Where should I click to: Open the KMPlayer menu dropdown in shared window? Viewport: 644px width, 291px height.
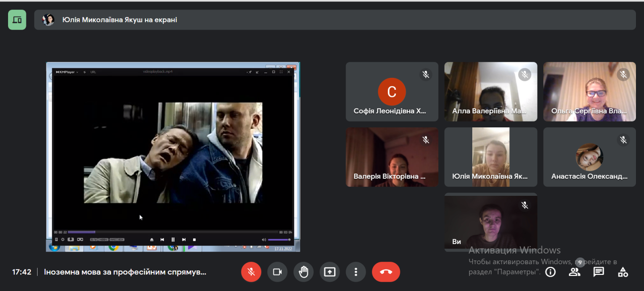coord(67,72)
